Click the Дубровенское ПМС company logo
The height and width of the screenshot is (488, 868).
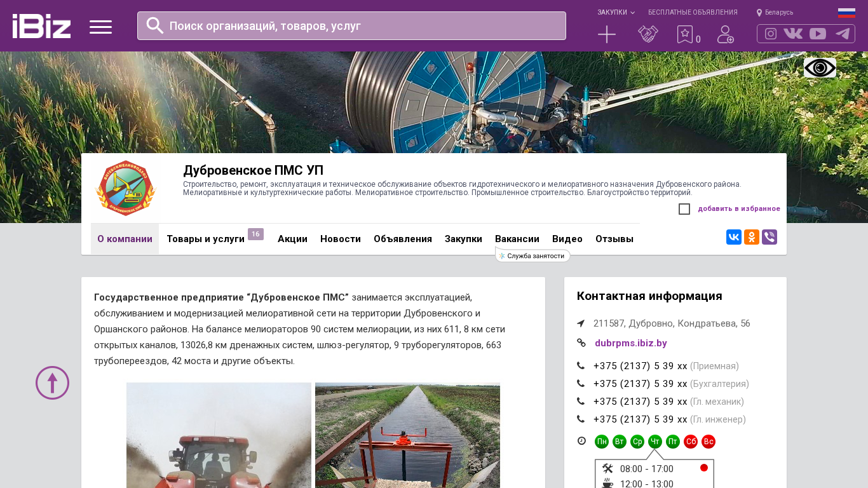(125, 188)
